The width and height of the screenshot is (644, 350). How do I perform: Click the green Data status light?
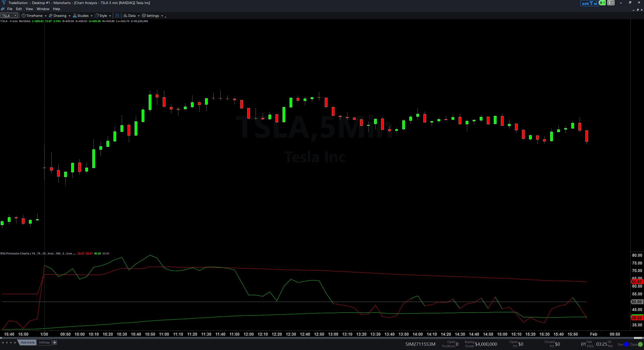click(641, 344)
